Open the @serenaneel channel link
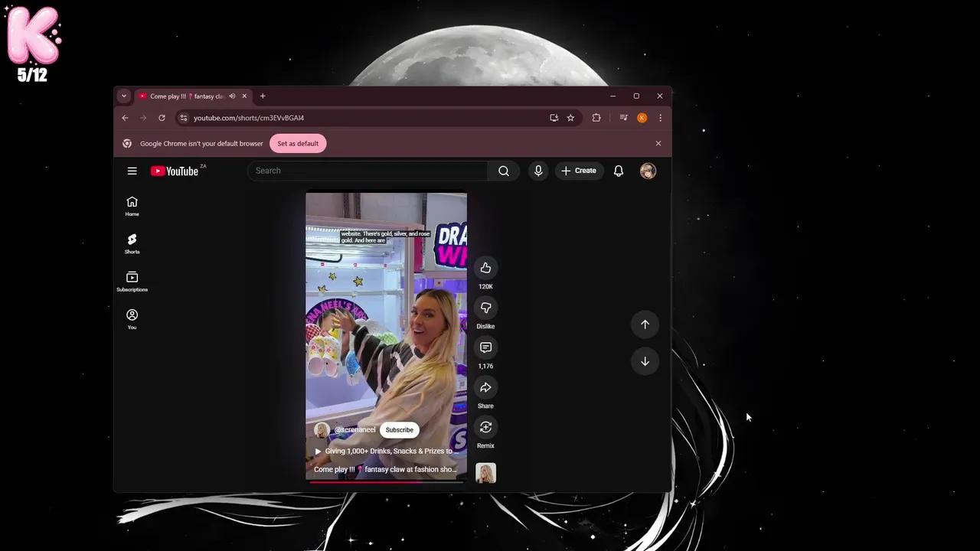 tap(354, 430)
